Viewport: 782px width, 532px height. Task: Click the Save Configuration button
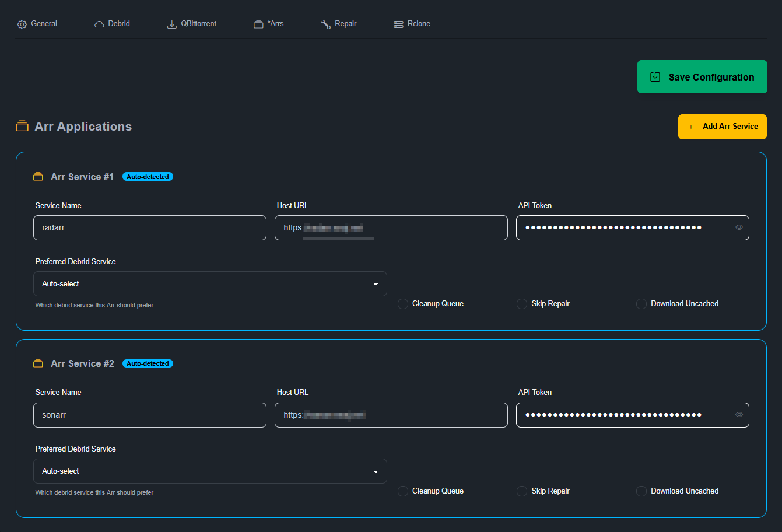702,77
